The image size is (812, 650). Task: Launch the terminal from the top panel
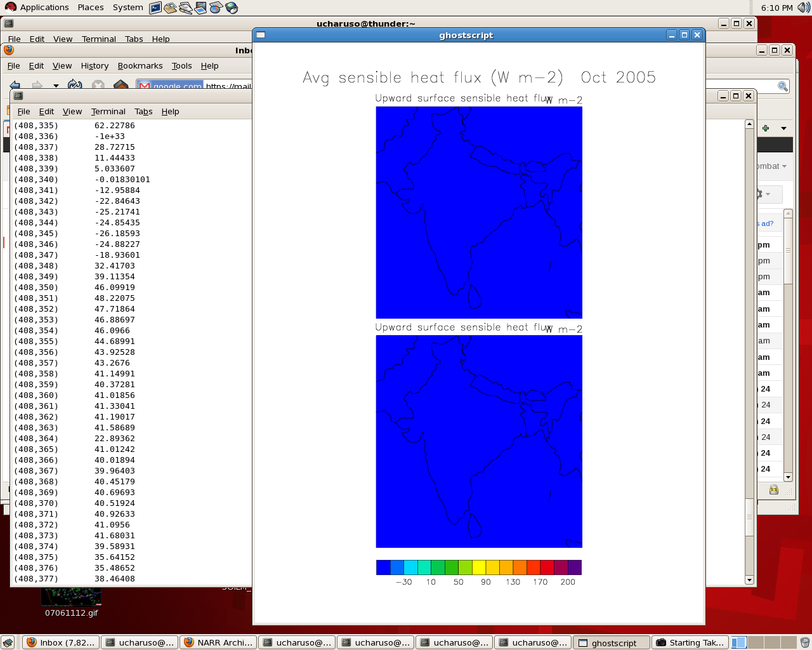155,8
